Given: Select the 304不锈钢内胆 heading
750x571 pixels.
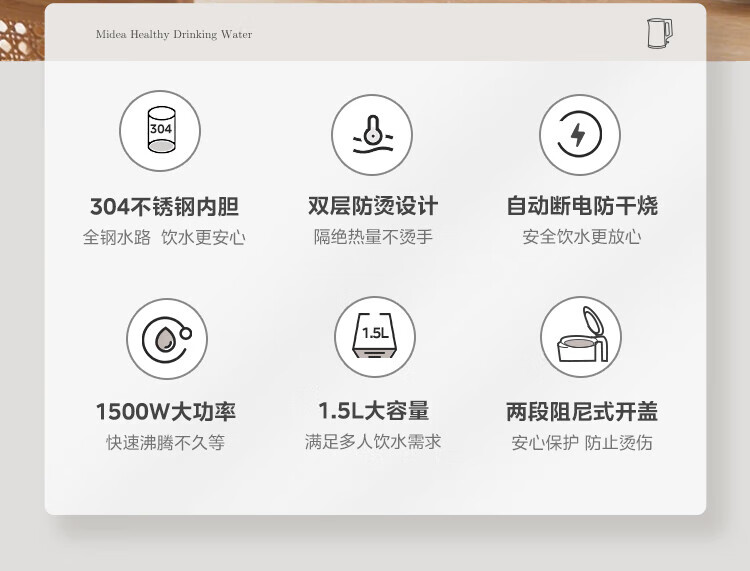Looking at the screenshot, I should (164, 207).
